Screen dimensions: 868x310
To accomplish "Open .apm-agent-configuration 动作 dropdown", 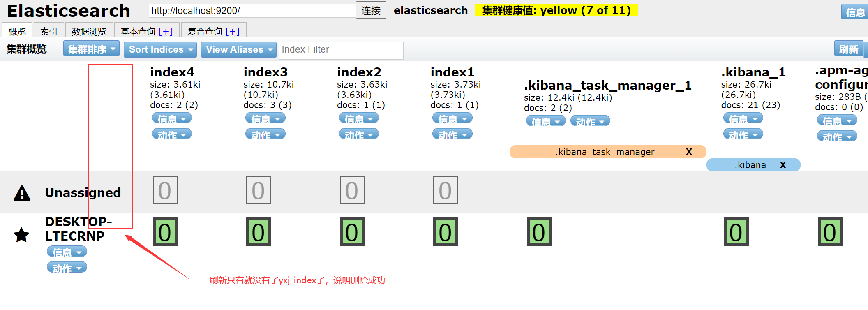I will point(837,136).
